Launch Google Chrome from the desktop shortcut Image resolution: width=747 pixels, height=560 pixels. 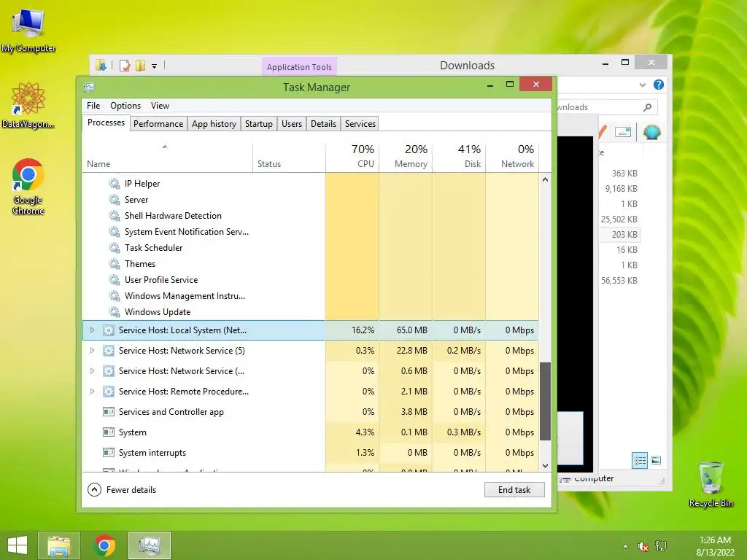click(28, 187)
